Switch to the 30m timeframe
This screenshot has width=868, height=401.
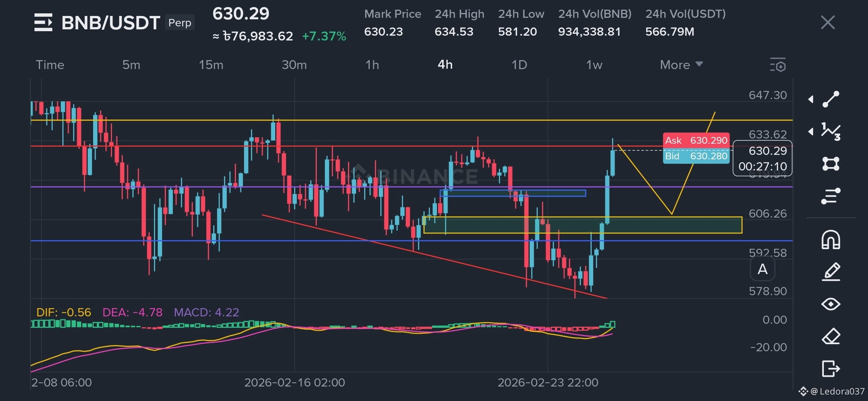click(x=294, y=65)
